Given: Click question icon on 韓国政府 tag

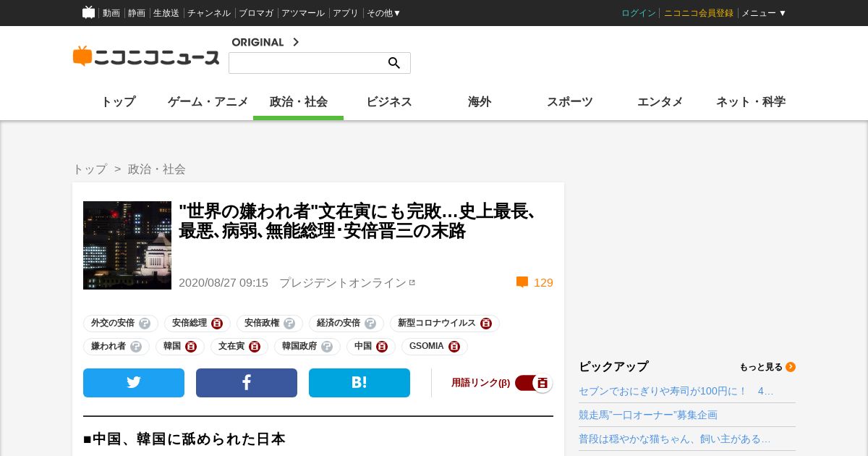Looking at the screenshot, I should [x=327, y=347].
